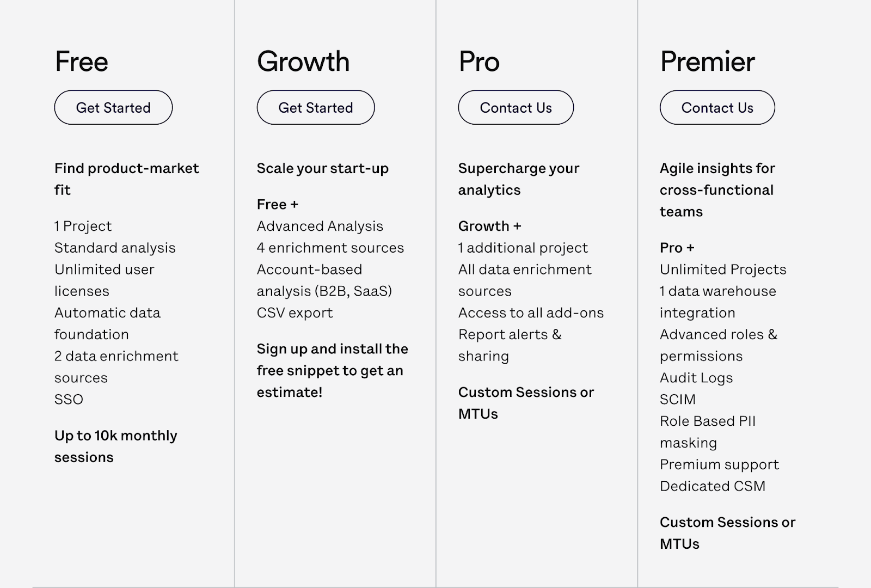Select the Free plan heading
The image size is (871, 588).
click(81, 62)
